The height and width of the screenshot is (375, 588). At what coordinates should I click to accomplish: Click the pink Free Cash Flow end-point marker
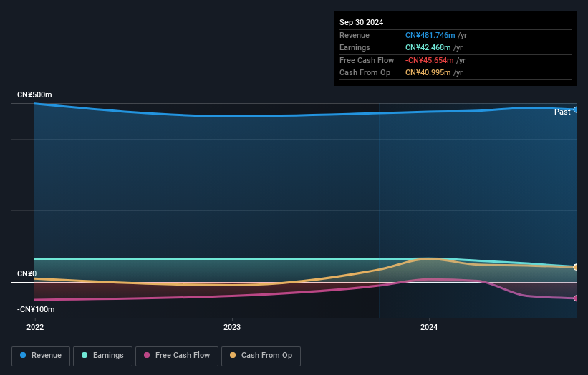click(576, 298)
